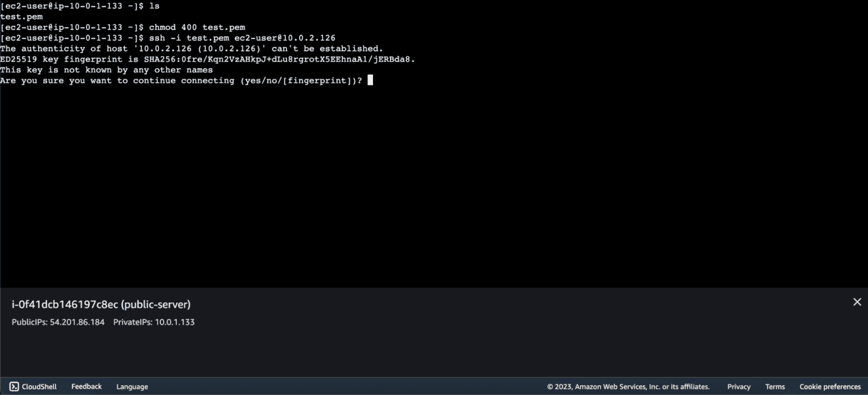The image size is (868, 395).
Task: Click the test.pem file listing output
Action: [21, 16]
